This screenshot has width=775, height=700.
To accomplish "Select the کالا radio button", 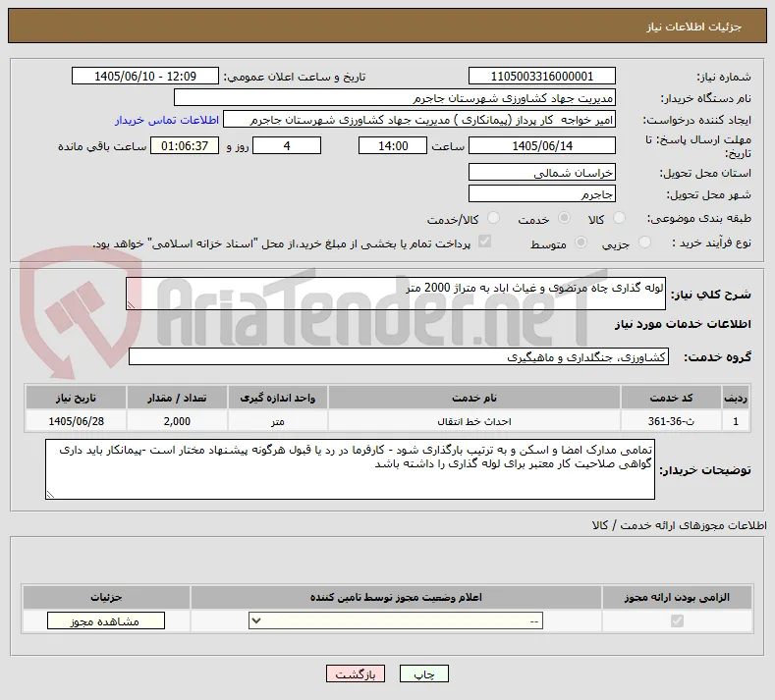I will pyautogui.click(x=619, y=218).
